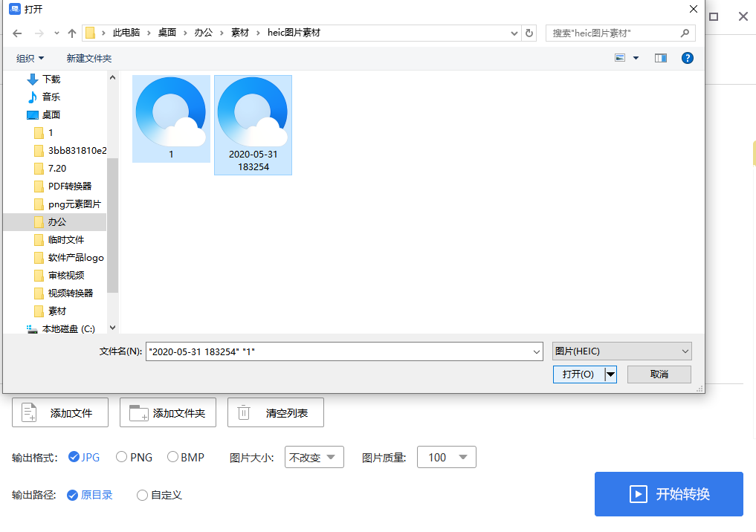This screenshot has width=756, height=532.
Task: Open the 图片(HEIC) file type dropdown
Action: click(622, 351)
